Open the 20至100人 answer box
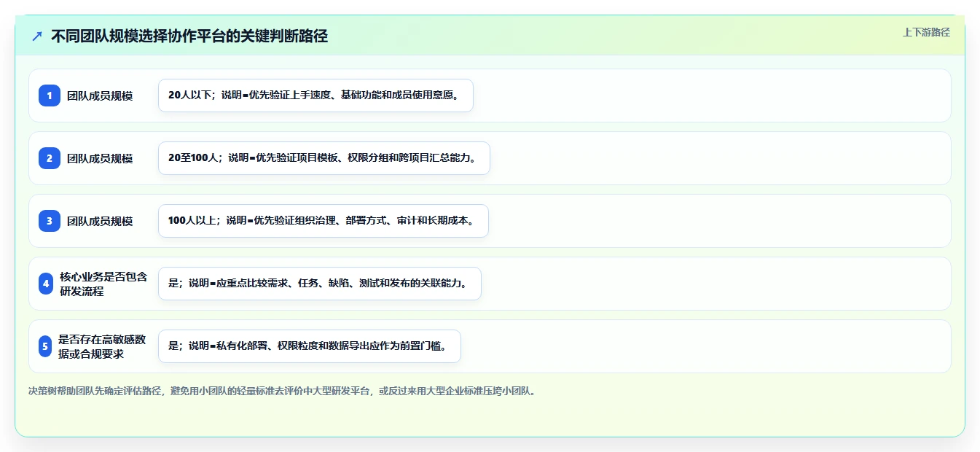980x452 pixels. coord(324,158)
